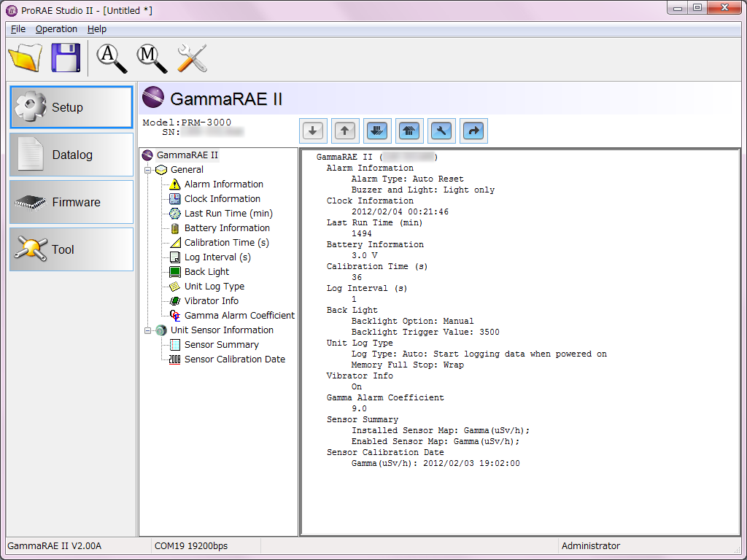The width and height of the screenshot is (747, 560).
Task: Open the wrench and screwdriver toolbar icon
Action: tap(192, 58)
